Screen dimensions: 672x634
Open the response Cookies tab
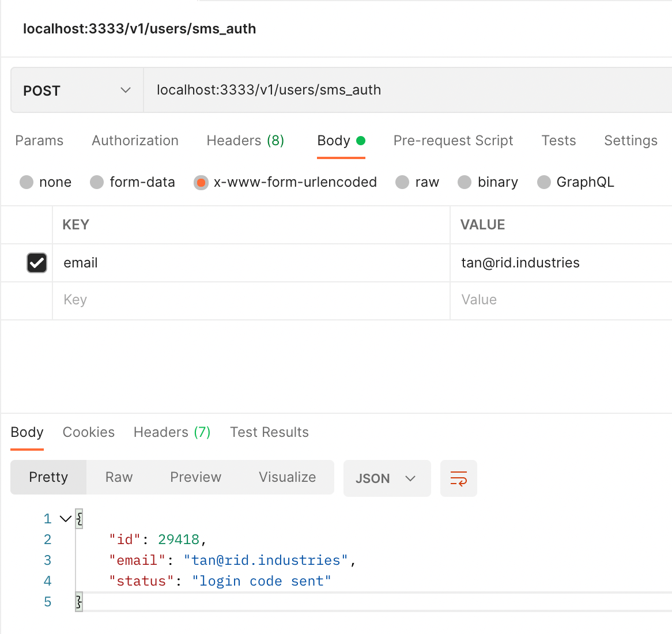coord(89,432)
